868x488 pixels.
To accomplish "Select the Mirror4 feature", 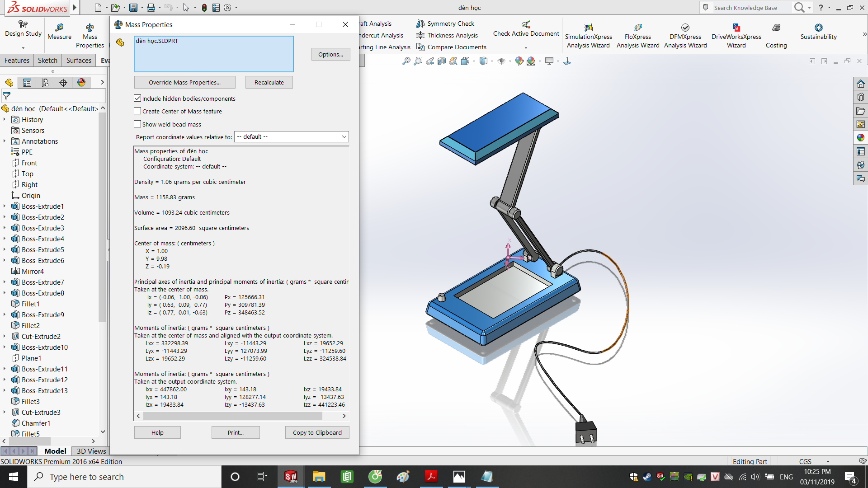I will 33,271.
